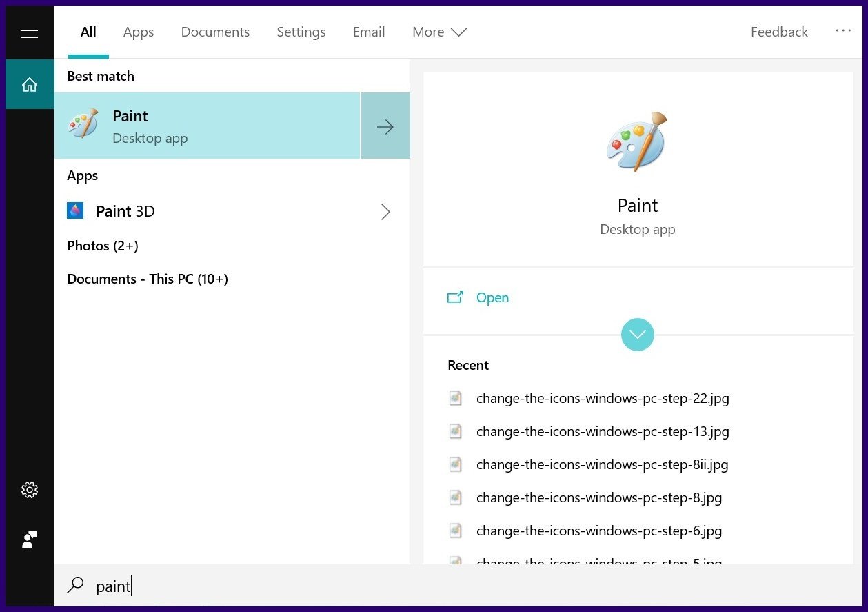The image size is (868, 612).
Task: Click the Paint 3D app icon
Action: [75, 210]
